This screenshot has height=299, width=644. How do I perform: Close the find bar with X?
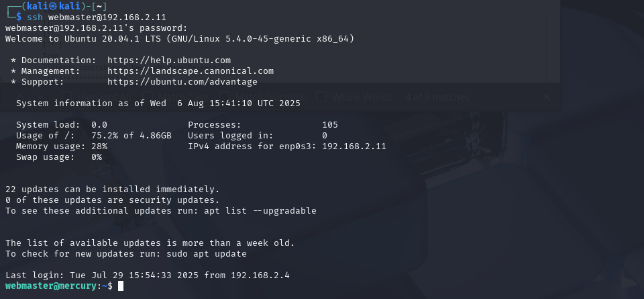tap(546, 97)
